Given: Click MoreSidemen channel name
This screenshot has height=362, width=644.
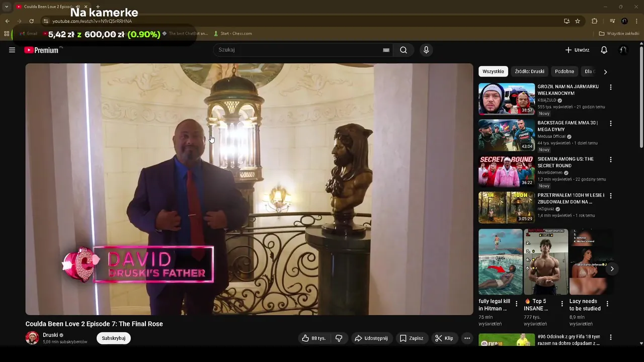Looking at the screenshot, I should [550, 172].
